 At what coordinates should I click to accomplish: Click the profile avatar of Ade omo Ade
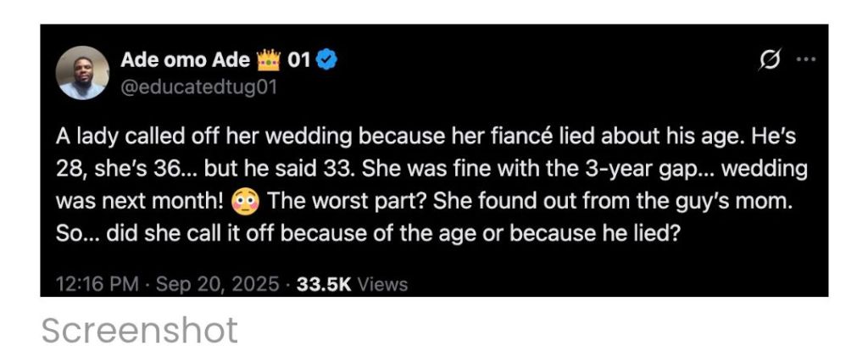[83, 73]
